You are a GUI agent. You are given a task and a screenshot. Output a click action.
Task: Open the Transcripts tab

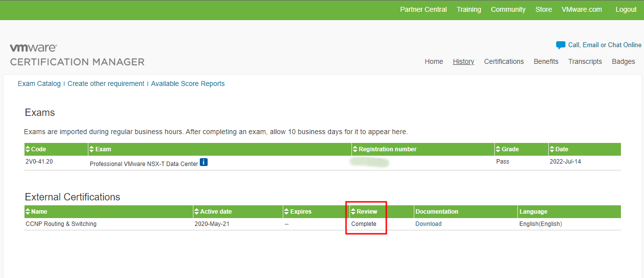[x=585, y=61]
